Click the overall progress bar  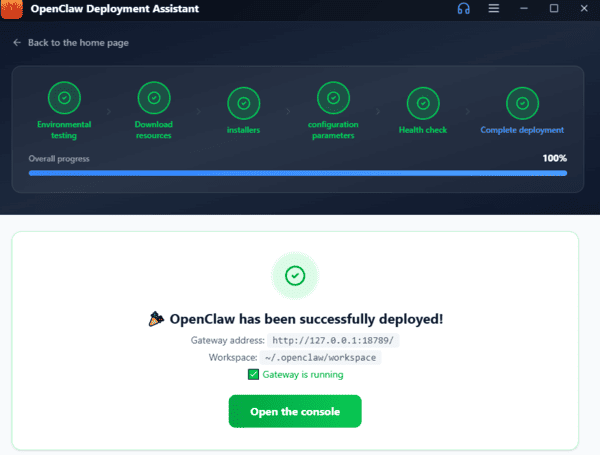coord(297,173)
